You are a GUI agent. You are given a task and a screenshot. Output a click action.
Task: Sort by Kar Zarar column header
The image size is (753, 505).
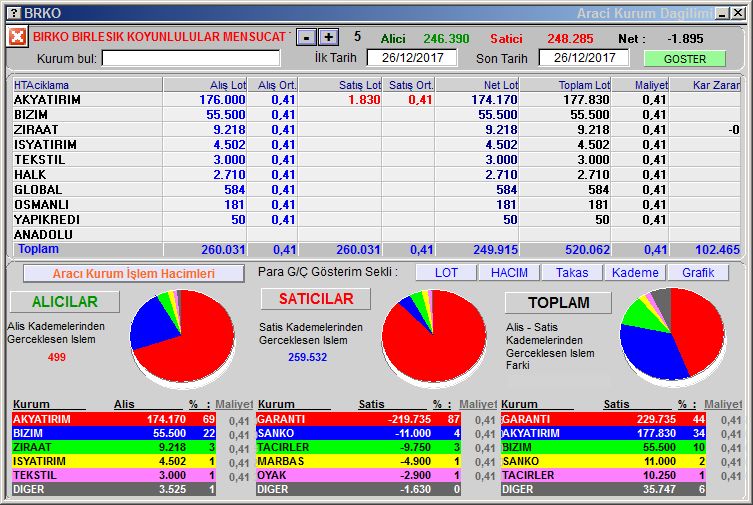click(x=705, y=85)
